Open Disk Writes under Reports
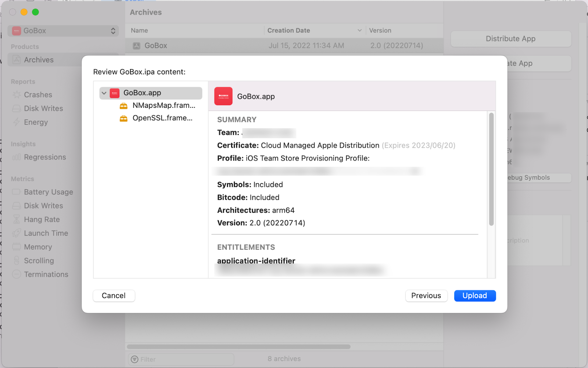The height and width of the screenshot is (368, 588). [x=43, y=108]
